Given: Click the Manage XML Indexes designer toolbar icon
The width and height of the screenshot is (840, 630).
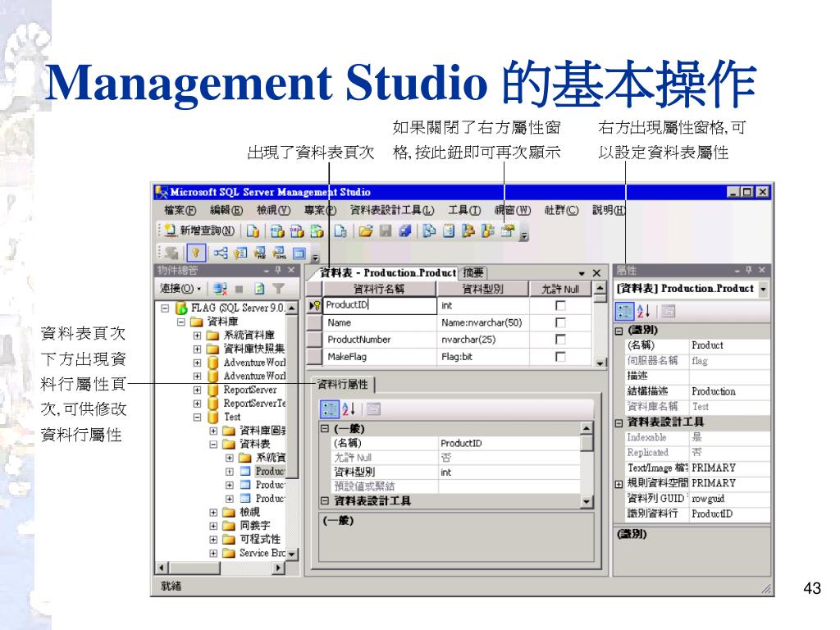Looking at the screenshot, I should (x=279, y=253).
